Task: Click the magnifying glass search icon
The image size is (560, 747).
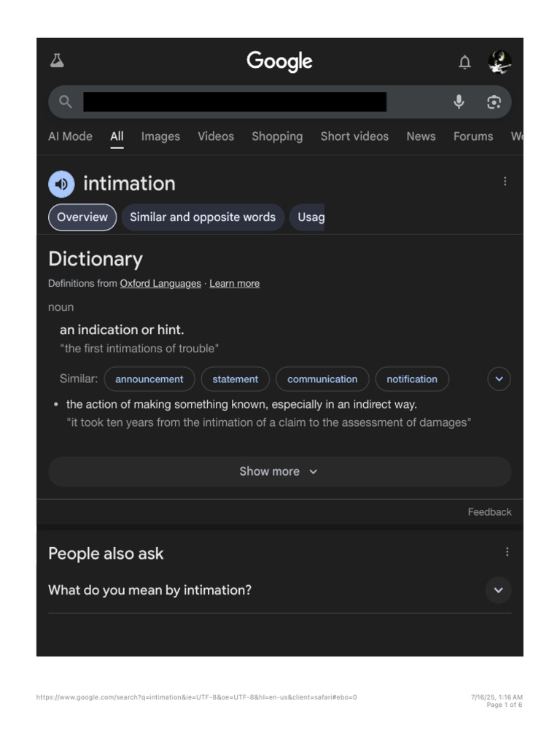Action: pyautogui.click(x=65, y=101)
